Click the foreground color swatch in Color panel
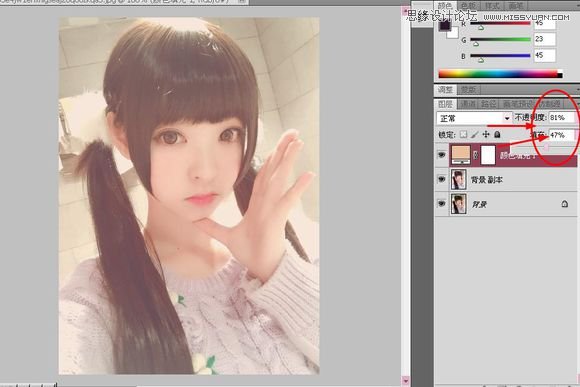580x387 pixels. pyautogui.click(x=444, y=26)
